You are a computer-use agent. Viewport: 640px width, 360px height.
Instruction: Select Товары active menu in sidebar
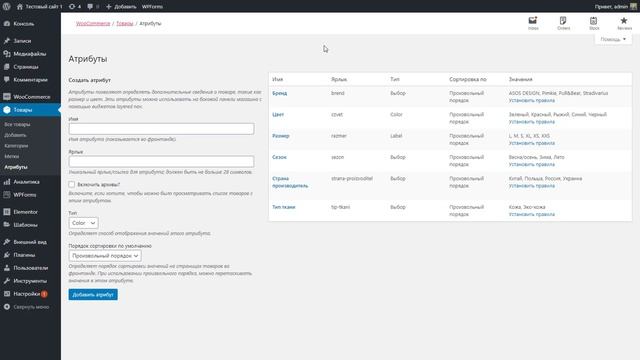pyautogui.click(x=30, y=110)
